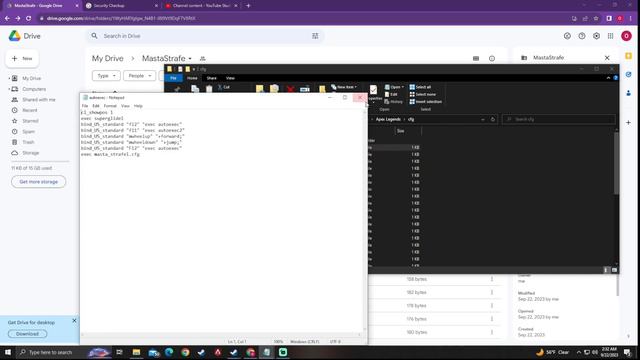Open the Google account avatar
Viewport: 640px width, 360px height.
[x=626, y=36]
